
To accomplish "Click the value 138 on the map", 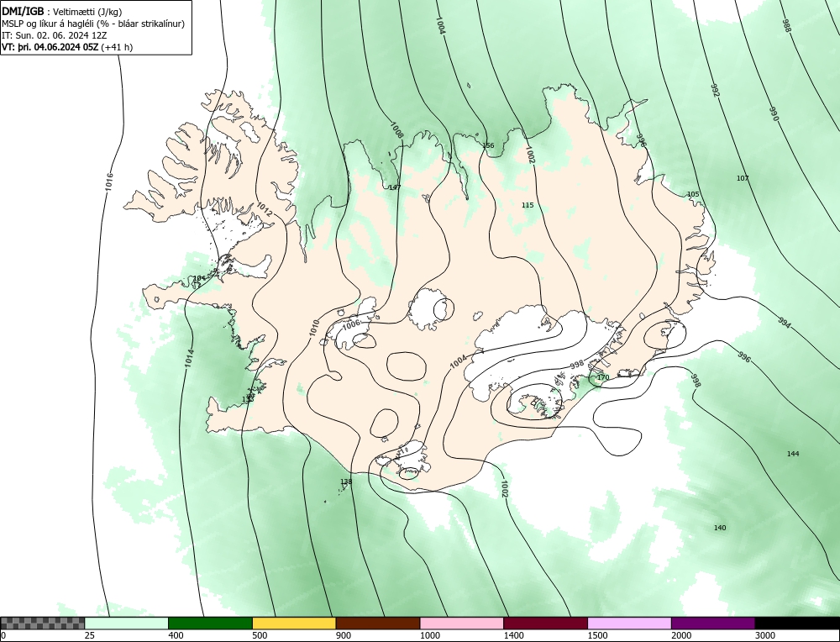I will click(x=346, y=481).
